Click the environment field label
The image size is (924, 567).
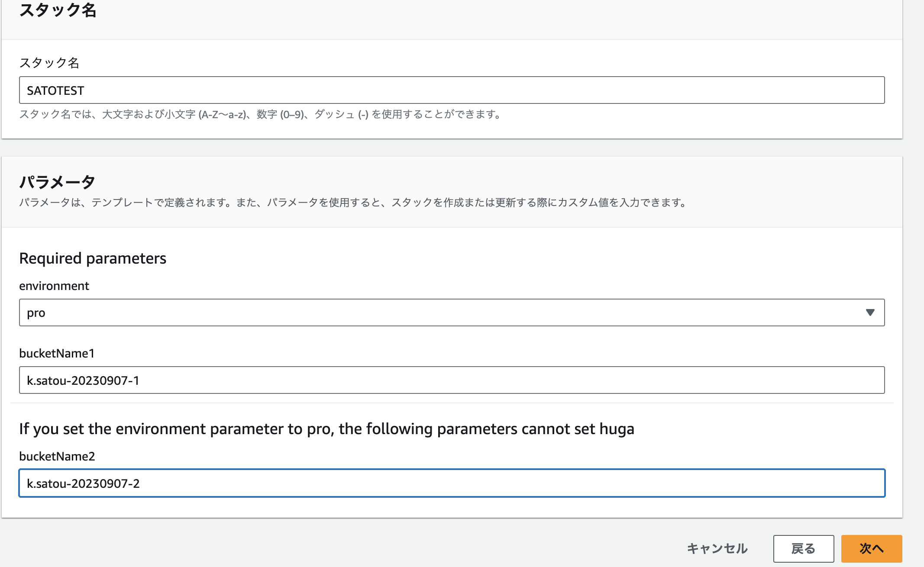click(54, 285)
